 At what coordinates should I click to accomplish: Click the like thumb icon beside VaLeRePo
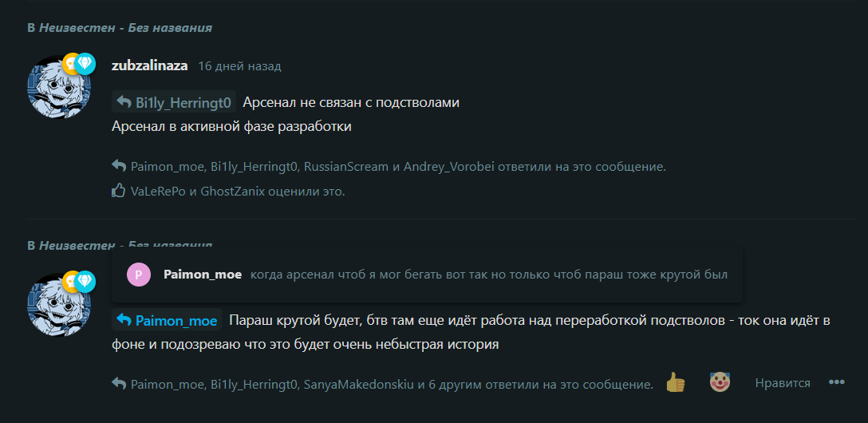coord(118,192)
